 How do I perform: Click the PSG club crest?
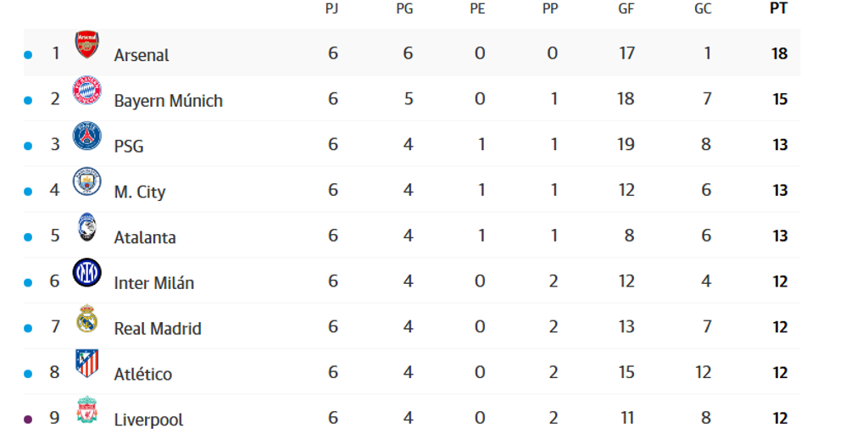point(86,136)
